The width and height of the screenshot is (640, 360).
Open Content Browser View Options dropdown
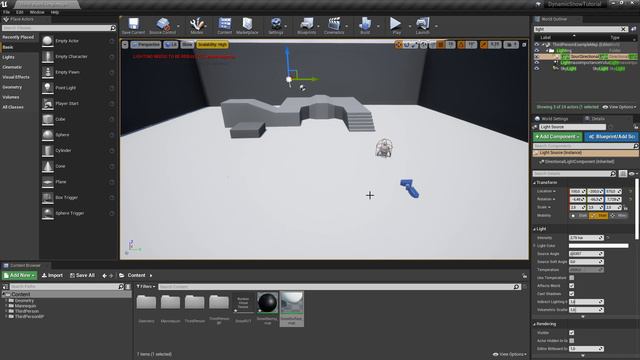(509, 354)
